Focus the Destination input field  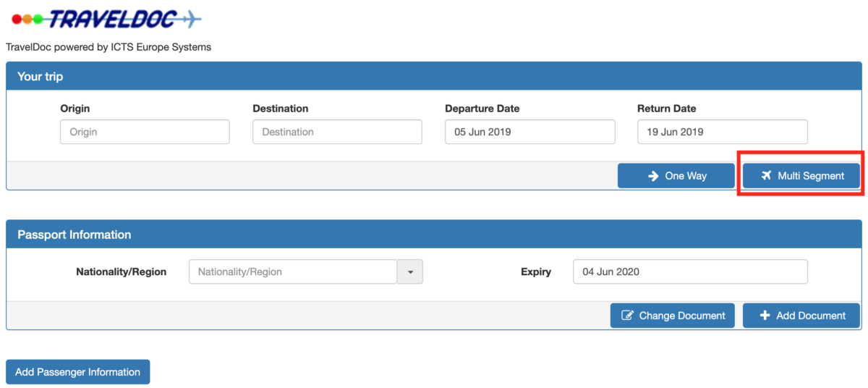[337, 132]
